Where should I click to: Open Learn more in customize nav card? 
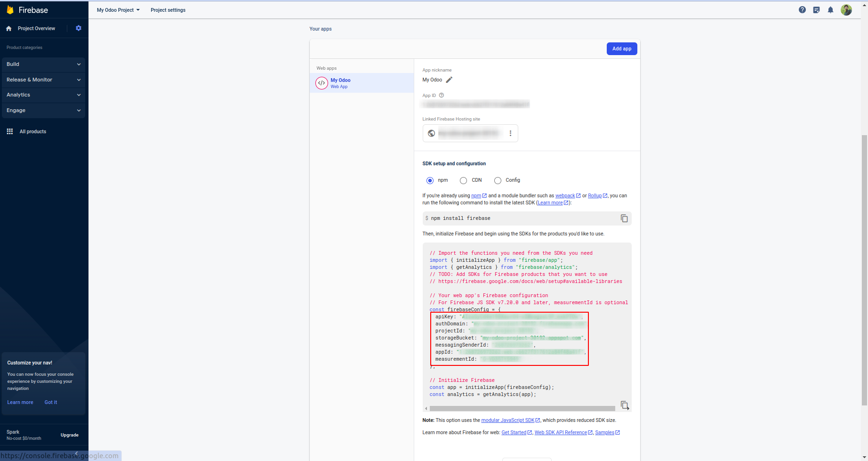tap(20, 403)
